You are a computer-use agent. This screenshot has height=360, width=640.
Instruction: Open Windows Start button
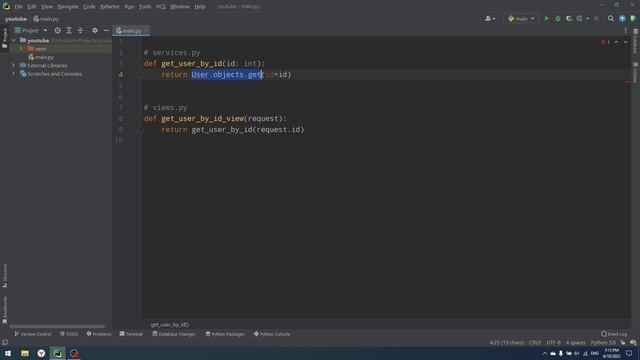(8, 353)
